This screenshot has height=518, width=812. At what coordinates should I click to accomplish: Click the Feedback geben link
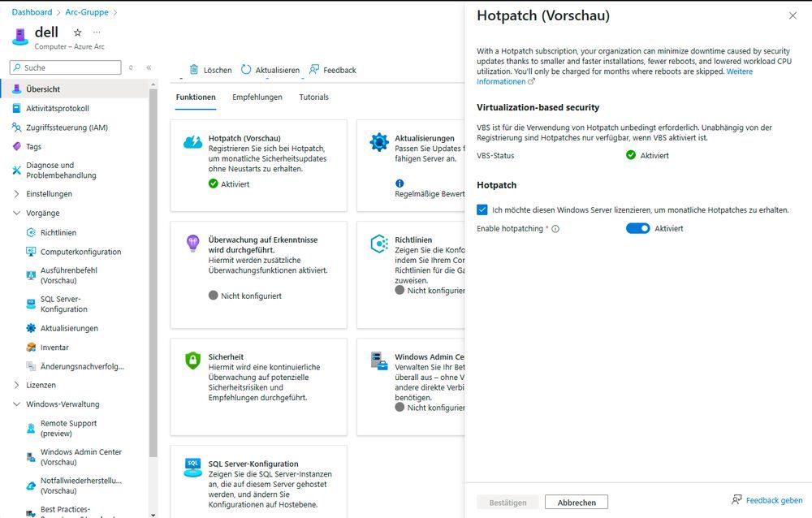pos(767,500)
